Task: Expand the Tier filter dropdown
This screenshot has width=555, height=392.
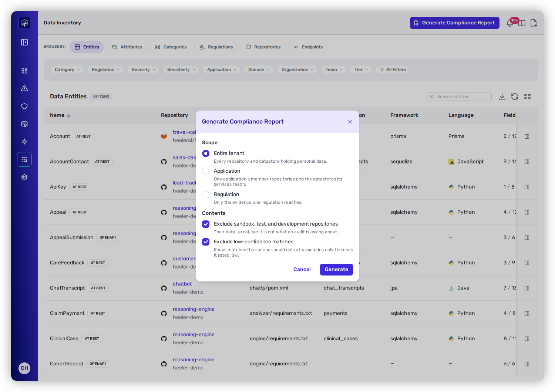Action: click(x=361, y=70)
